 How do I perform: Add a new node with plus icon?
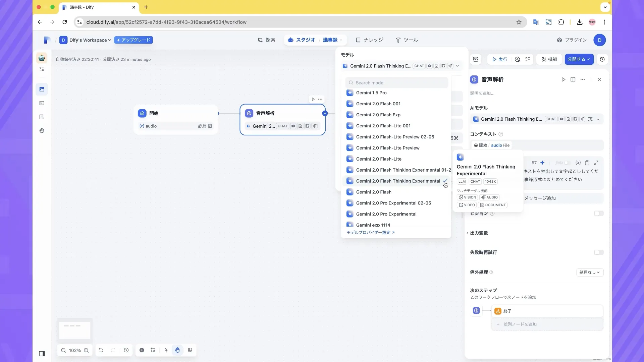pos(142,350)
